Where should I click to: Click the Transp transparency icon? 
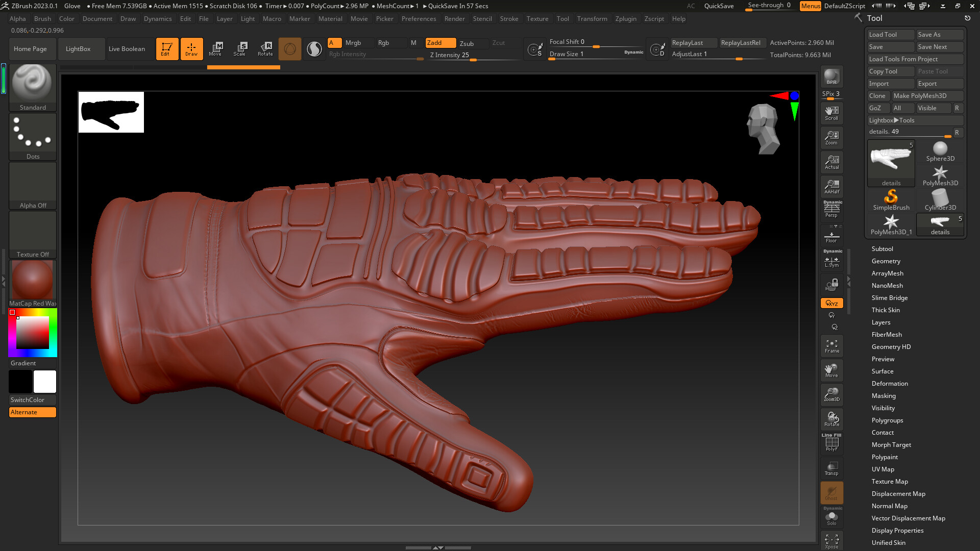[831, 468]
